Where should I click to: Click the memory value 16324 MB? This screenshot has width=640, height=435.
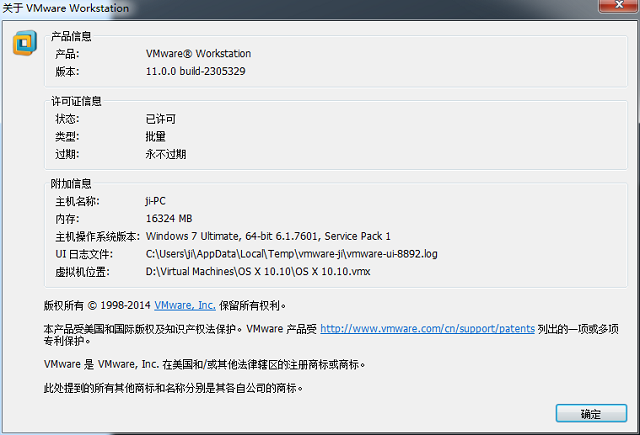[169, 219]
